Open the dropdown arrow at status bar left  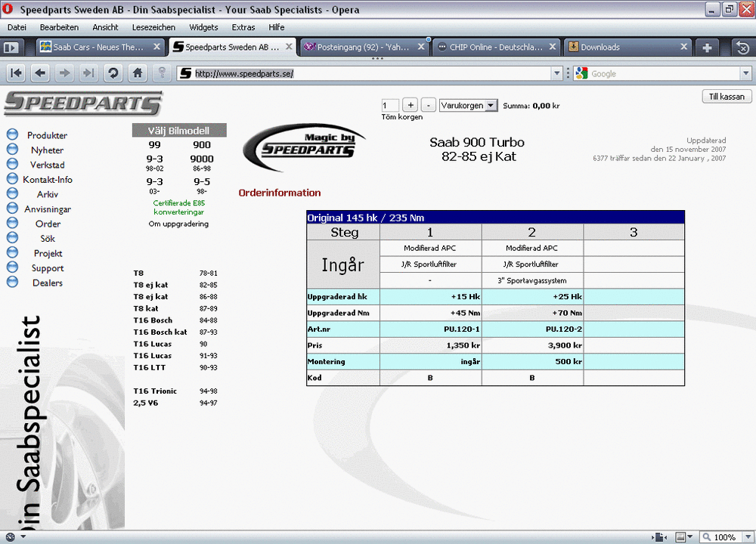pyautogui.click(x=23, y=536)
